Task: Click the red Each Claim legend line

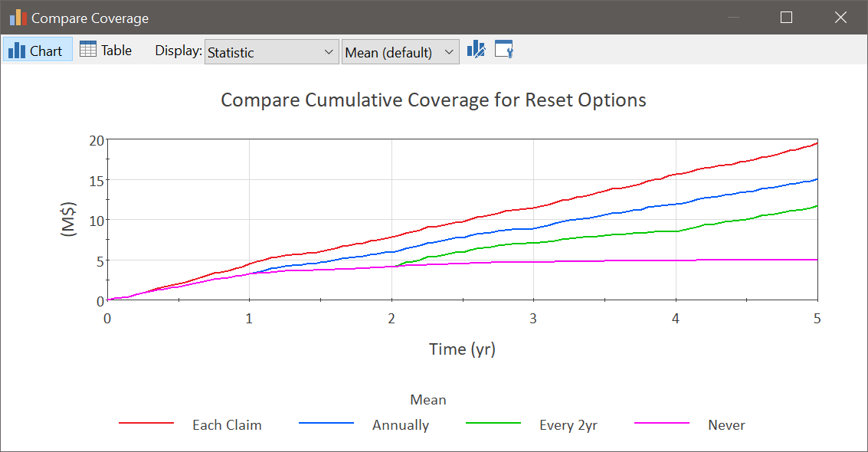Action: 146,423
